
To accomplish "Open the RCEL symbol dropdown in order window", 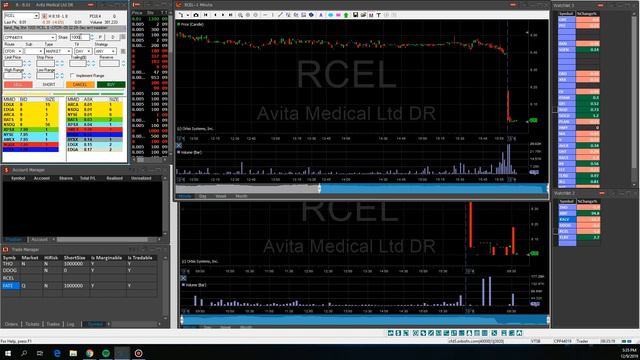I will (x=36, y=16).
